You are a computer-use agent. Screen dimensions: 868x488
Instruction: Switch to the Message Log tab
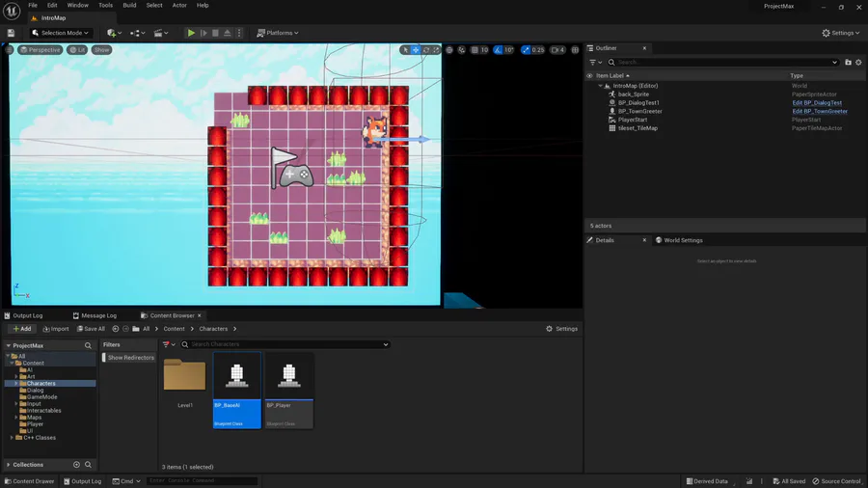[95, 316]
